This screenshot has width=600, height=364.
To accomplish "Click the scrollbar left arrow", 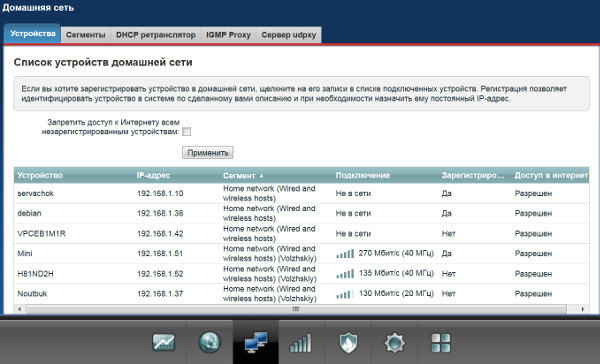I will pyautogui.click(x=20, y=309).
